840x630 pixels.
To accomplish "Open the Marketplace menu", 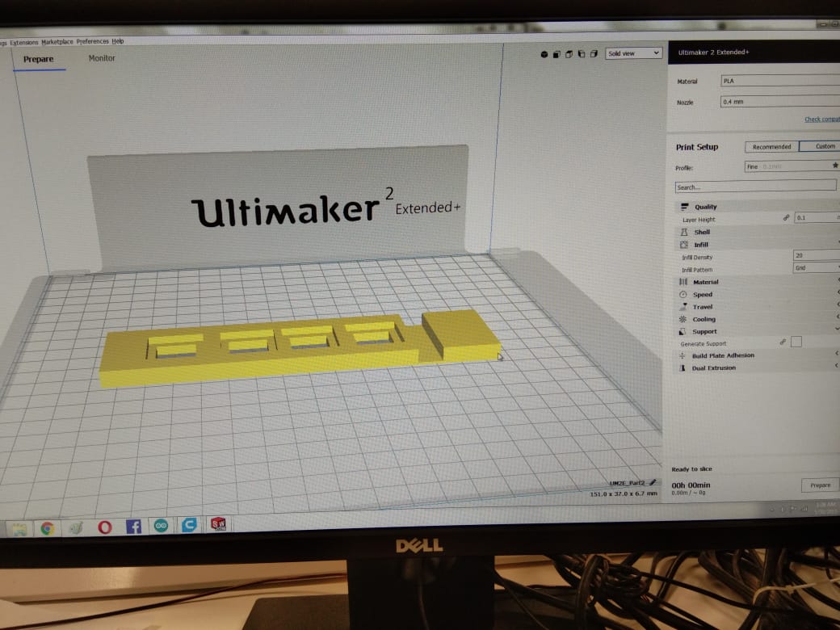I will coord(57,42).
